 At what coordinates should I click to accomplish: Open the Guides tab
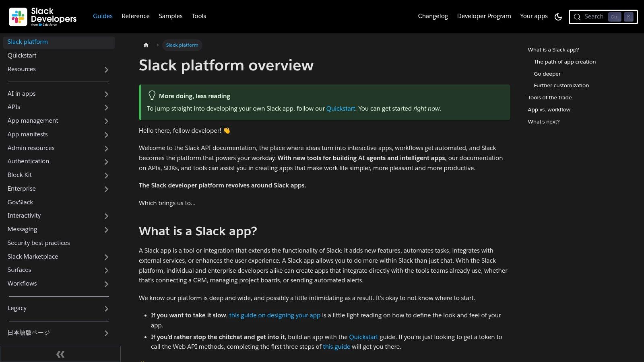(x=103, y=16)
